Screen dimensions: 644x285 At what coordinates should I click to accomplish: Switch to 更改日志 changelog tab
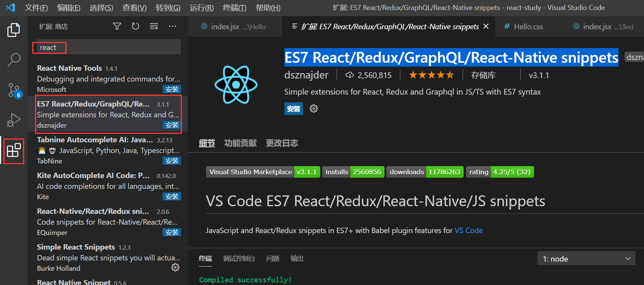click(x=282, y=143)
